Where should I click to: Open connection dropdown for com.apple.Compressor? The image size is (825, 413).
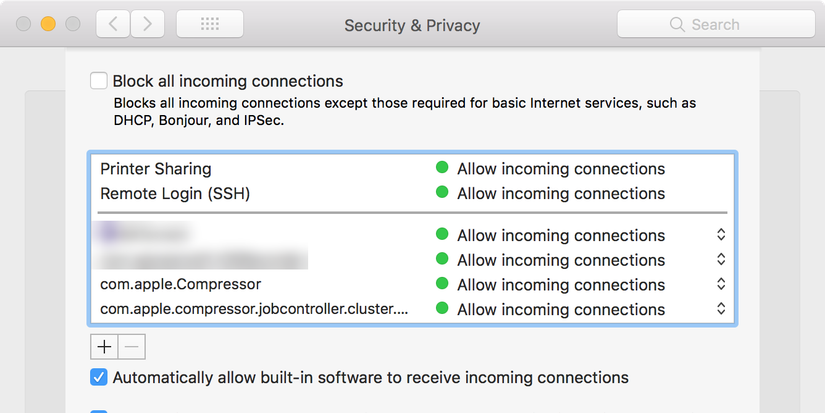pos(721,284)
